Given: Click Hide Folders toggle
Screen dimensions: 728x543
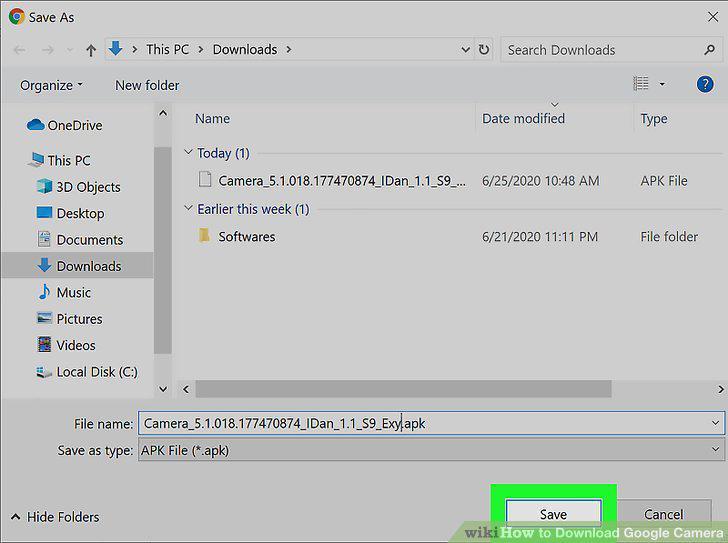Looking at the screenshot, I should (x=55, y=517).
